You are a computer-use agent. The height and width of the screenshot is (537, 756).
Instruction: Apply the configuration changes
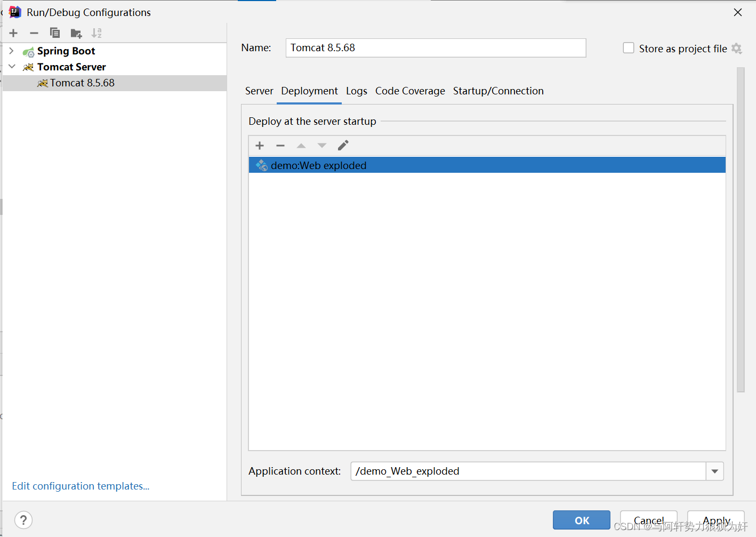click(x=715, y=520)
